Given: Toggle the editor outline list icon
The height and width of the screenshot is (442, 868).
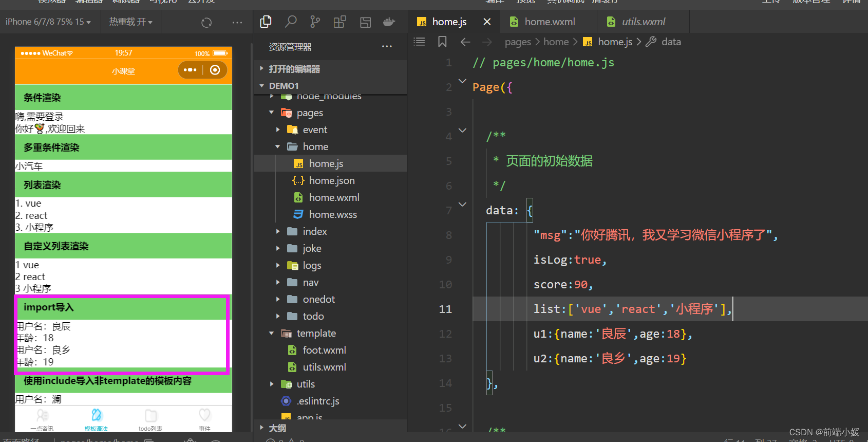Looking at the screenshot, I should tap(419, 42).
